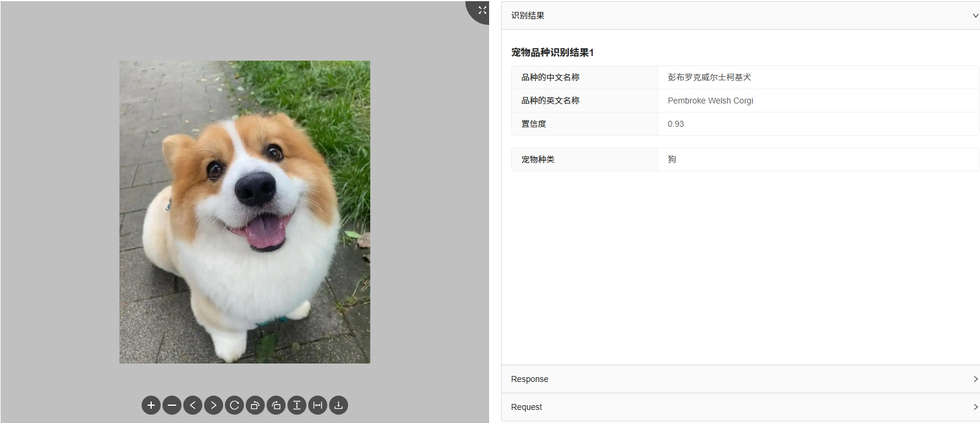
Task: Expand the Response section
Action: pyautogui.click(x=740, y=379)
